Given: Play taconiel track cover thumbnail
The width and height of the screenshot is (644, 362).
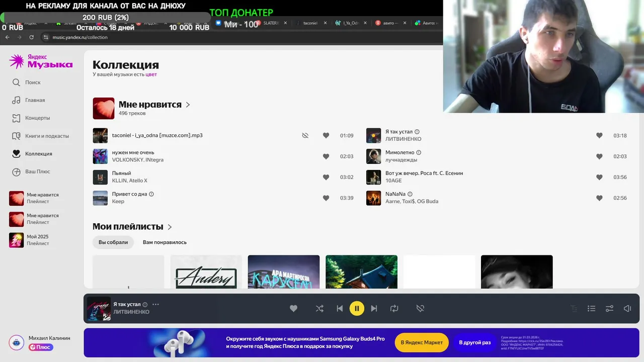Looking at the screenshot, I should coord(100,136).
